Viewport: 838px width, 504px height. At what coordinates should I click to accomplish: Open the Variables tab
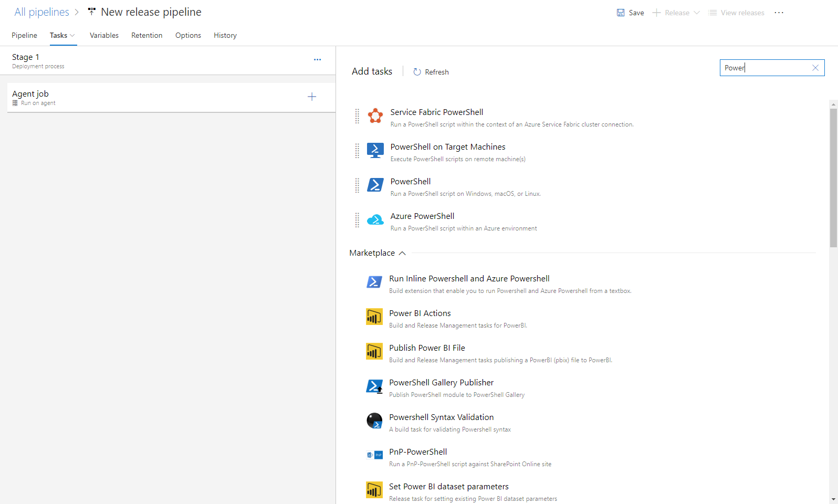coord(104,35)
